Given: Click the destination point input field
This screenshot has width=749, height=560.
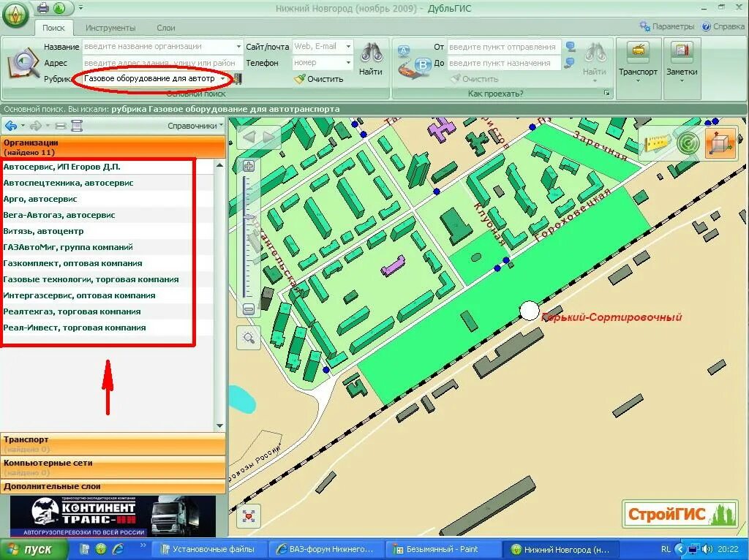Looking at the screenshot, I should pos(504,63).
